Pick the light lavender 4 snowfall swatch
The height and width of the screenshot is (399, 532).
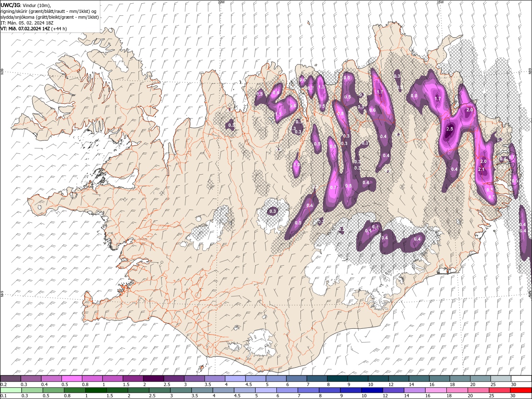pyautogui.click(x=235, y=379)
